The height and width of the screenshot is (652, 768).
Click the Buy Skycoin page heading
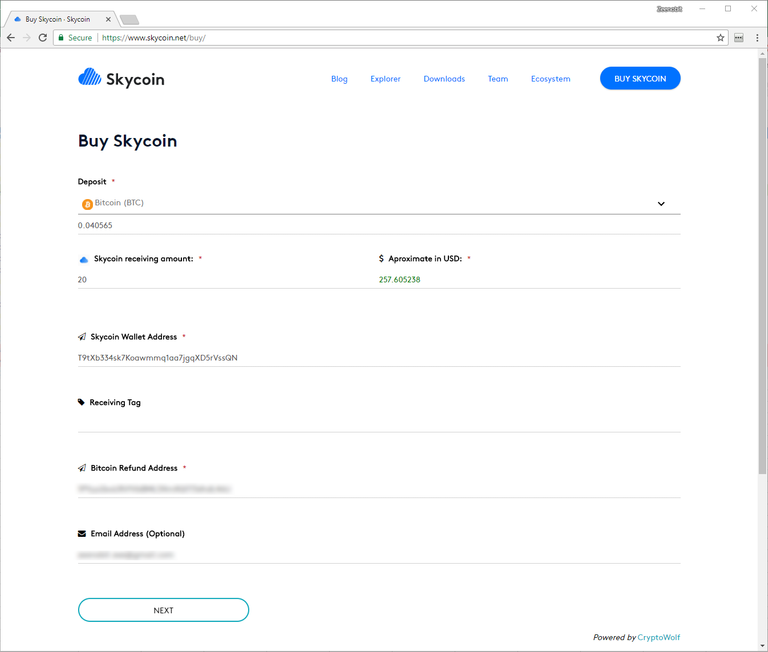click(127, 142)
